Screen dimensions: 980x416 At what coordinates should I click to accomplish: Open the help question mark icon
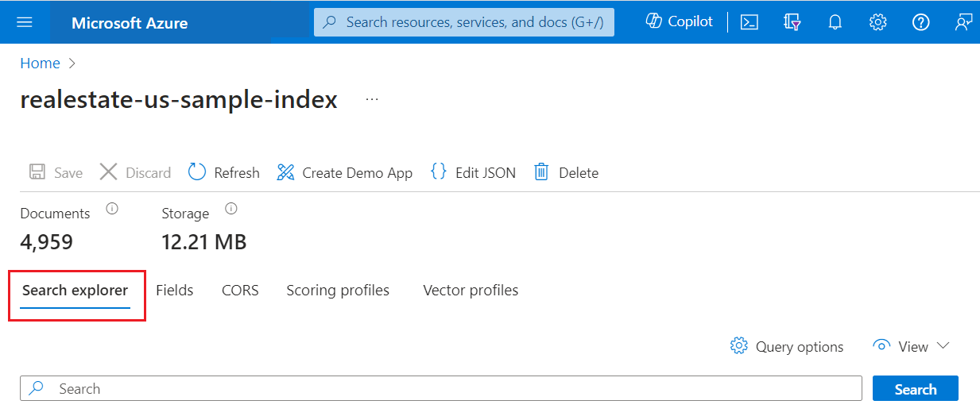[920, 22]
